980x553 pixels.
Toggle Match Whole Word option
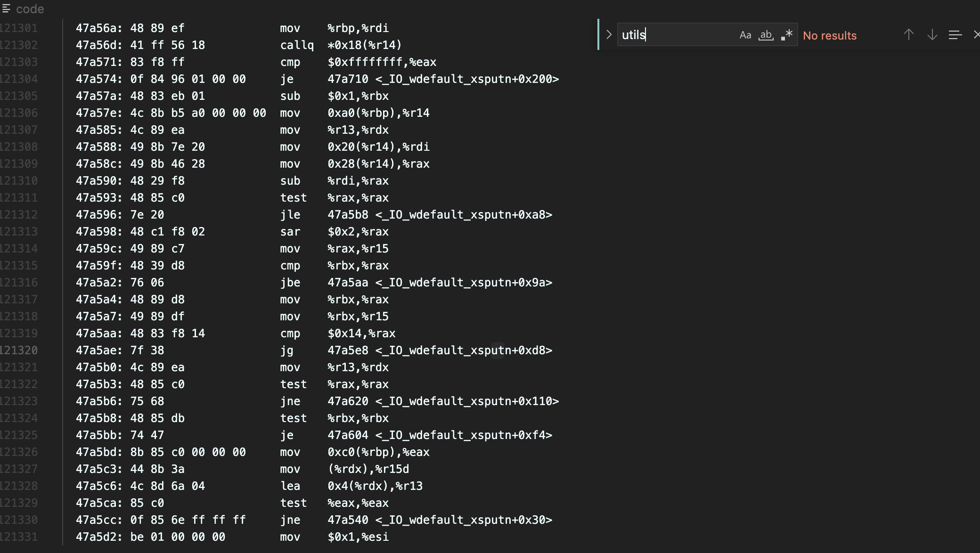coord(766,35)
